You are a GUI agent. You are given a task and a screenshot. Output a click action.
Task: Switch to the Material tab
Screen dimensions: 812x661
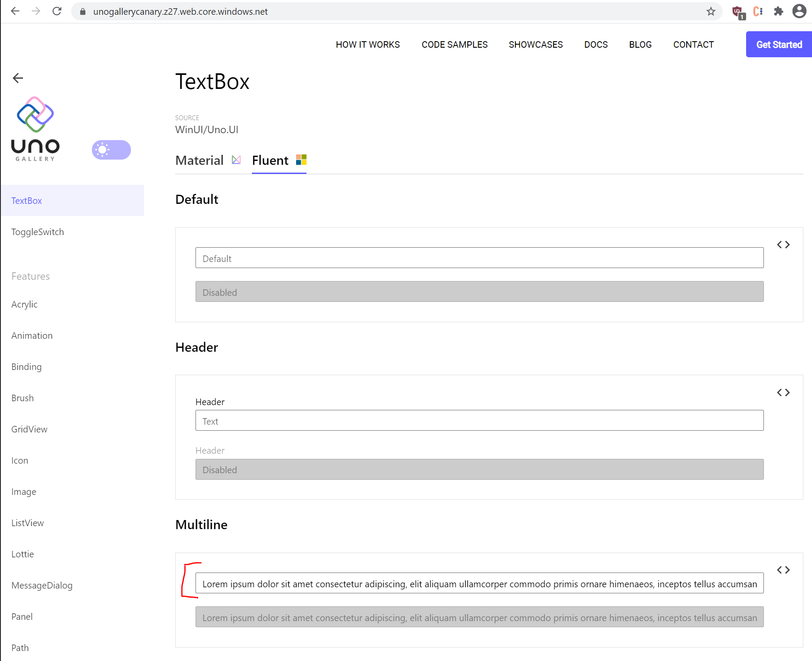click(x=199, y=160)
